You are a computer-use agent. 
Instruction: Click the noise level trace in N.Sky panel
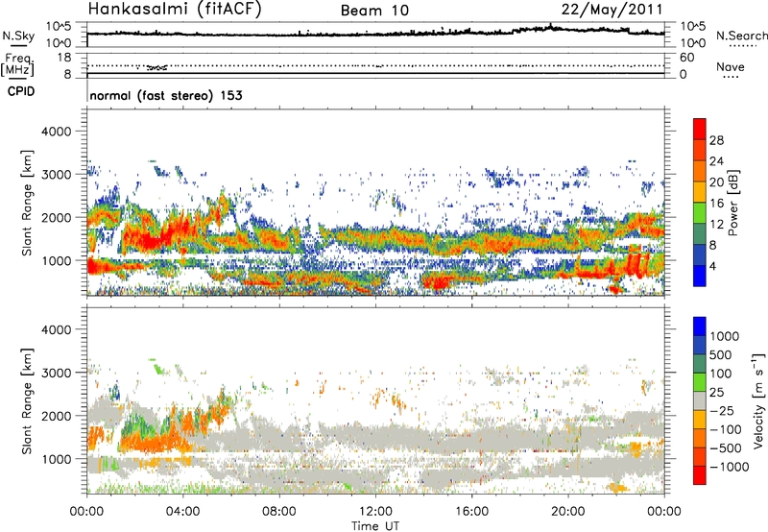coord(375,34)
